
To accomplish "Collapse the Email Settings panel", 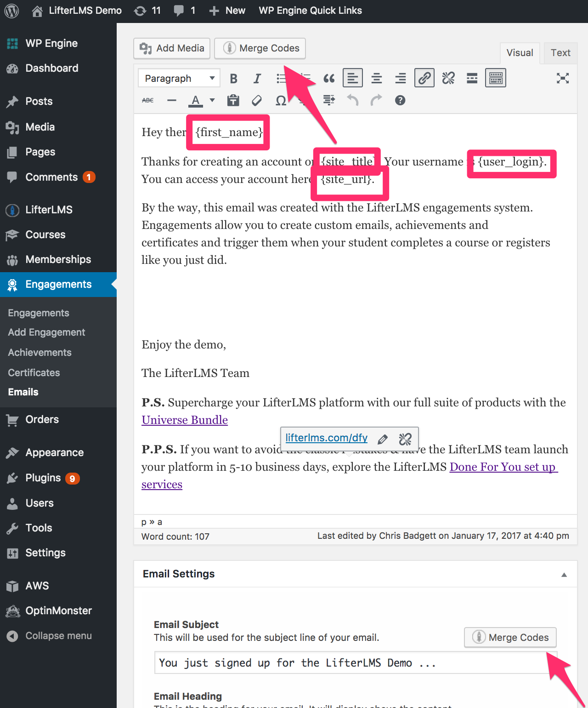I will 564,575.
